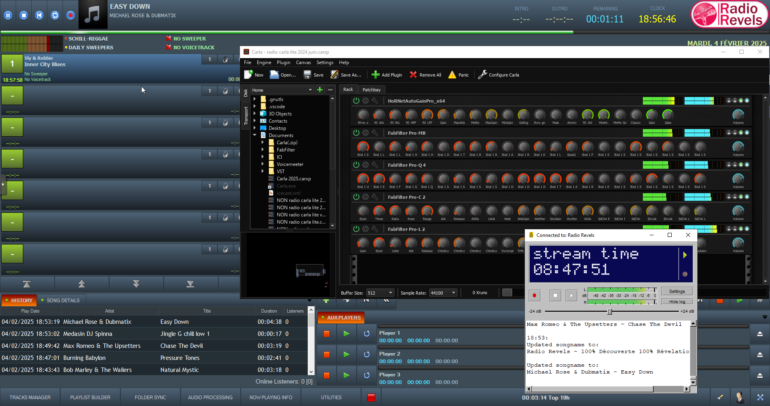Click the Player 1 eject button

tap(760, 334)
